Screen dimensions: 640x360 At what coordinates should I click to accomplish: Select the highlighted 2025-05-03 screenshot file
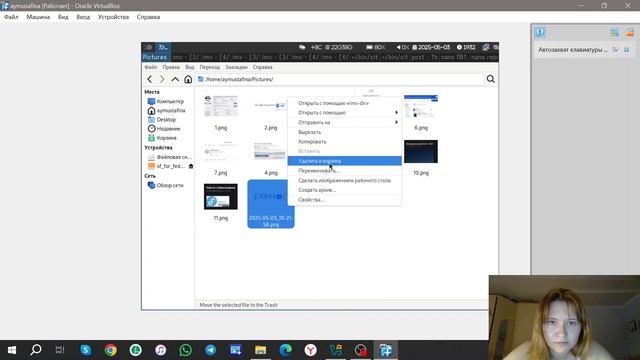(271, 204)
